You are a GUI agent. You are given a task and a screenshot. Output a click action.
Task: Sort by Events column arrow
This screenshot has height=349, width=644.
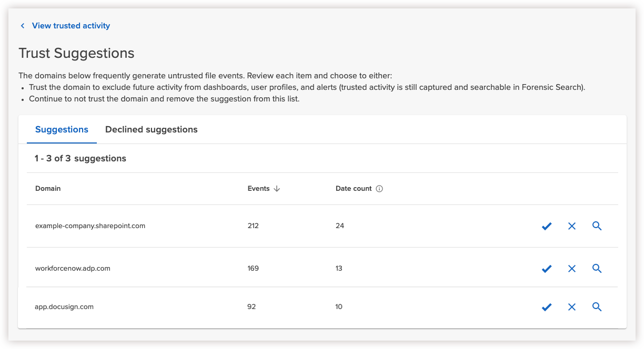pyautogui.click(x=277, y=189)
